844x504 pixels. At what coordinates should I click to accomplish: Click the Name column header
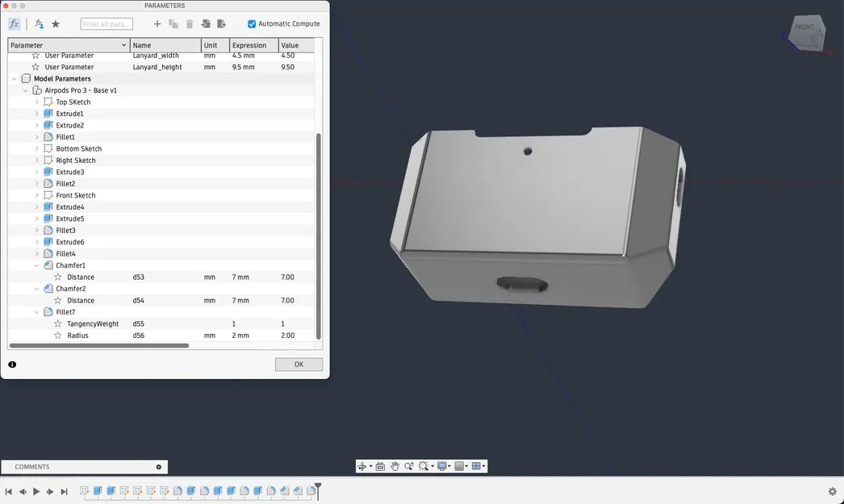165,45
